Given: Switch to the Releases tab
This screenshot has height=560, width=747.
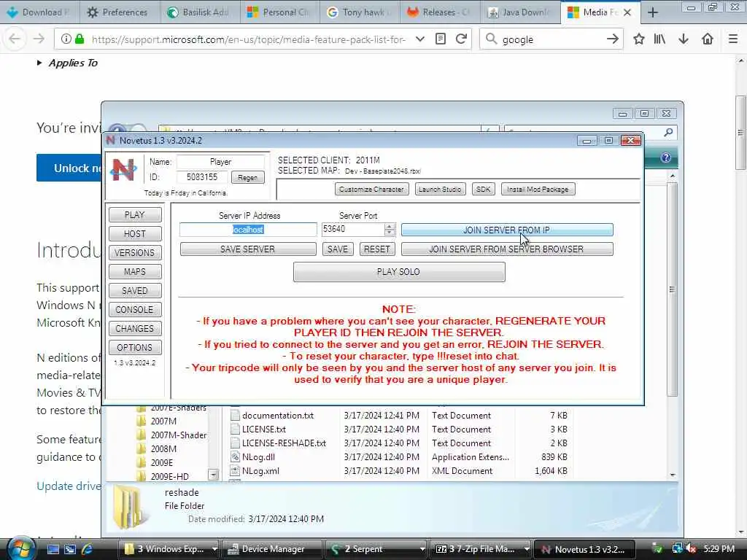Looking at the screenshot, I should tap(438, 12).
